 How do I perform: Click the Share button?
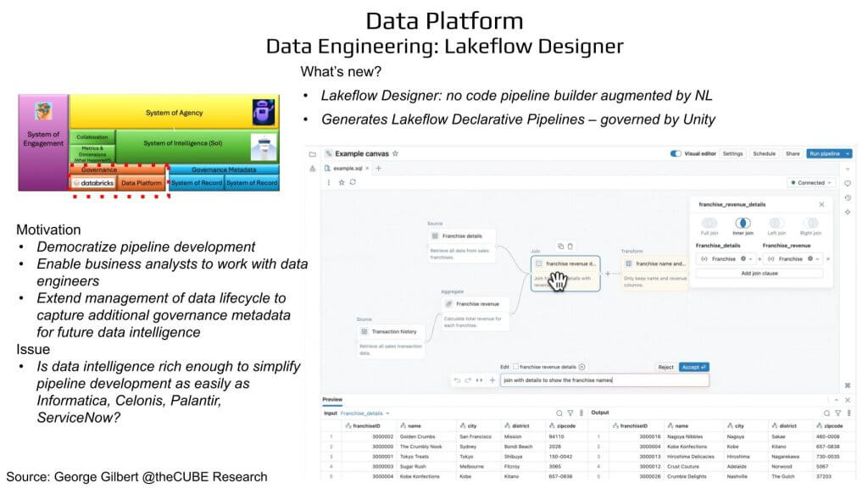(793, 153)
